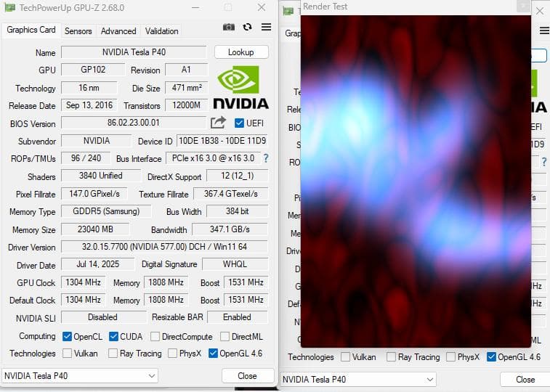
Task: Click the Bus Interface question mark
Action: click(x=266, y=158)
